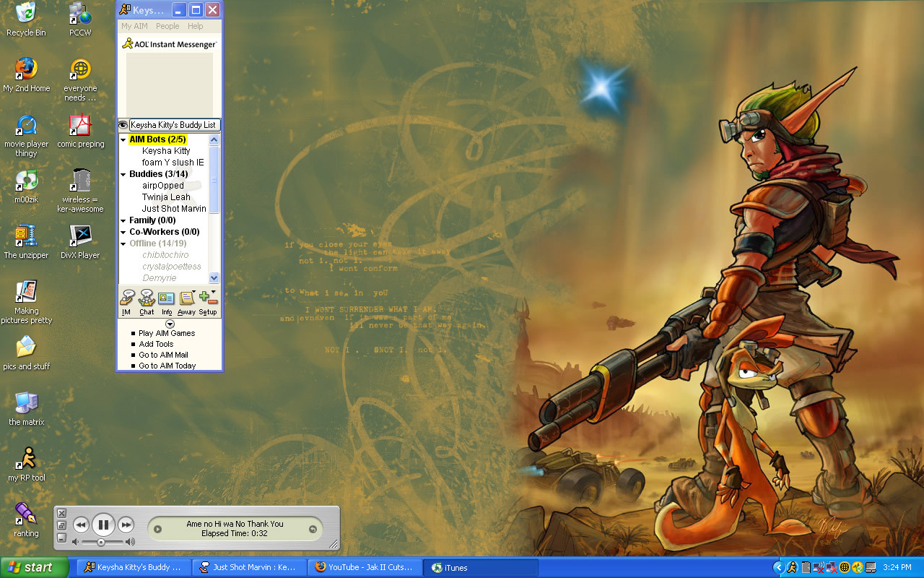This screenshot has height=578, width=924.
Task: Click the iTunes display left arrow button
Action: pyautogui.click(x=158, y=529)
